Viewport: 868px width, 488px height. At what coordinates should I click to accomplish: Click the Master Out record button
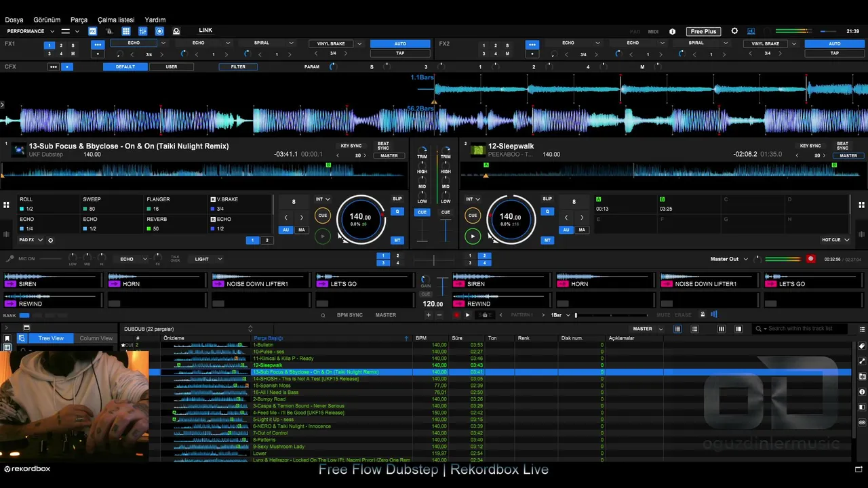(x=810, y=259)
